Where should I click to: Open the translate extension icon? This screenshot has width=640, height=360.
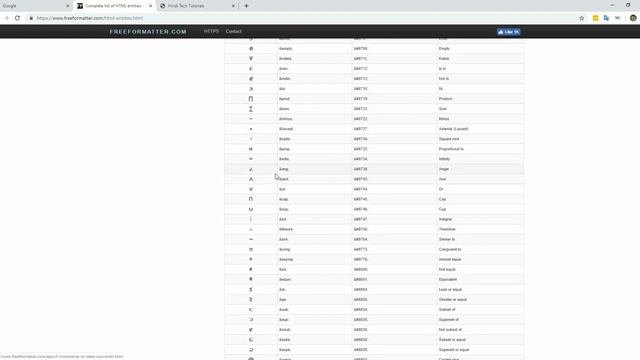point(606,18)
